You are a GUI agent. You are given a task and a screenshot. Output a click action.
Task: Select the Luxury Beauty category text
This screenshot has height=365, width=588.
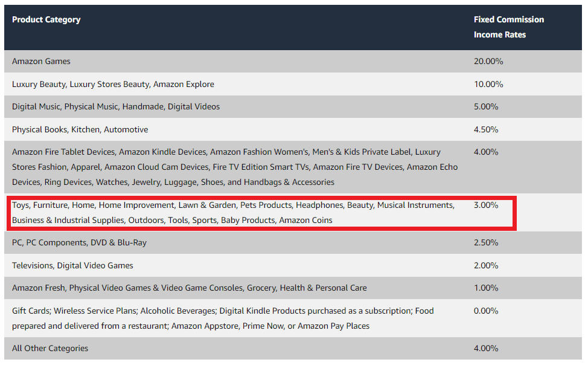pyautogui.click(x=113, y=84)
